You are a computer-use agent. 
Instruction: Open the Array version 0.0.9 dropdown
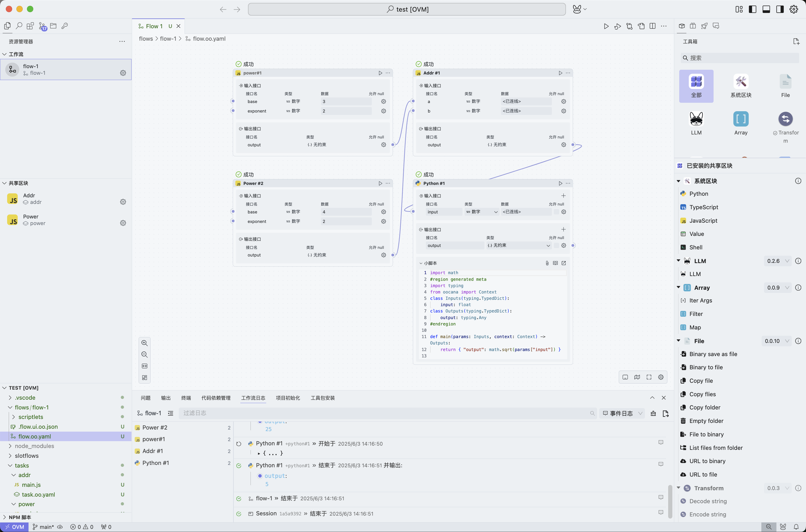tap(778, 288)
